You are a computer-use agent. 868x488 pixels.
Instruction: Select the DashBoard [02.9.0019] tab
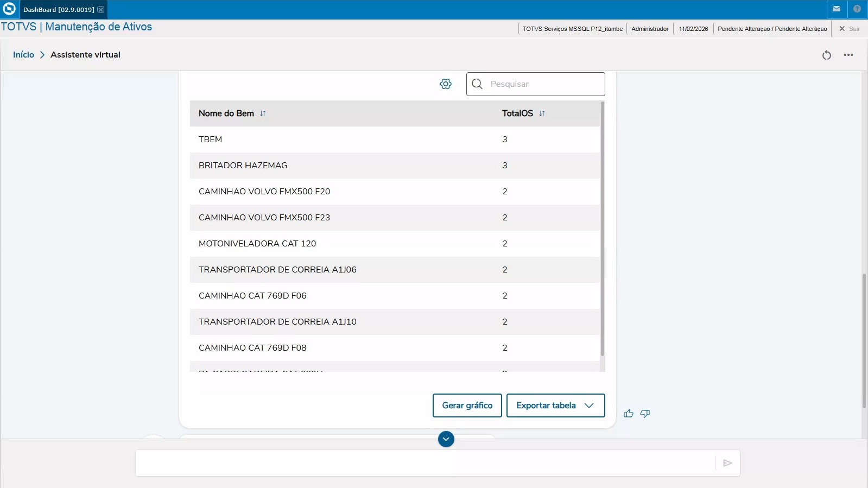point(58,10)
